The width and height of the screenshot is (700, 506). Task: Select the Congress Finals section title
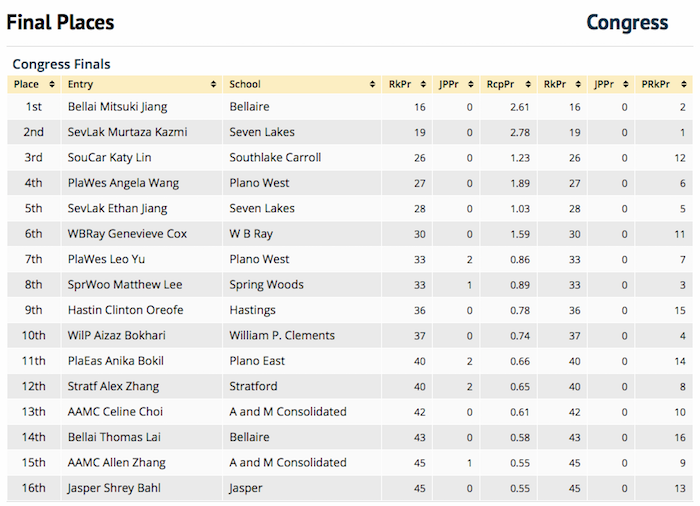[x=61, y=64]
